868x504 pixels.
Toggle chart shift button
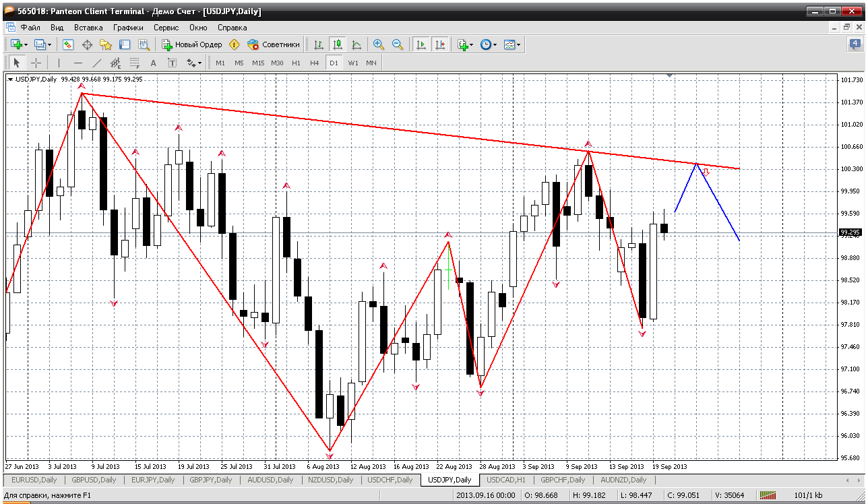pyautogui.click(x=440, y=44)
